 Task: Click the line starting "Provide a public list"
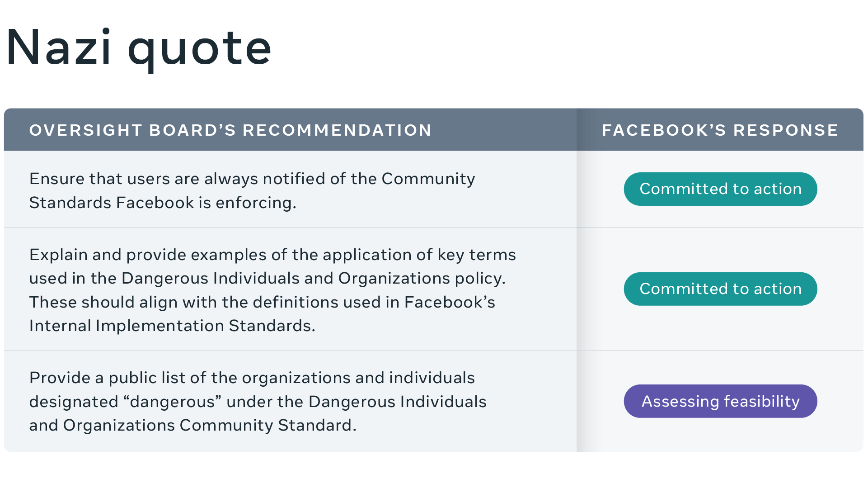pyautogui.click(x=252, y=378)
